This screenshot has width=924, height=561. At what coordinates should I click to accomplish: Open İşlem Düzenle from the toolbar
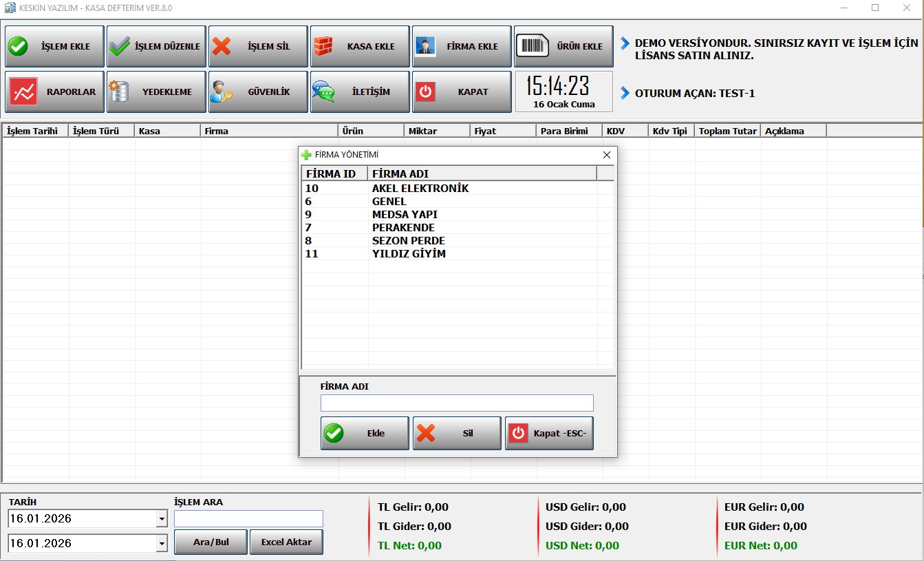coord(156,47)
